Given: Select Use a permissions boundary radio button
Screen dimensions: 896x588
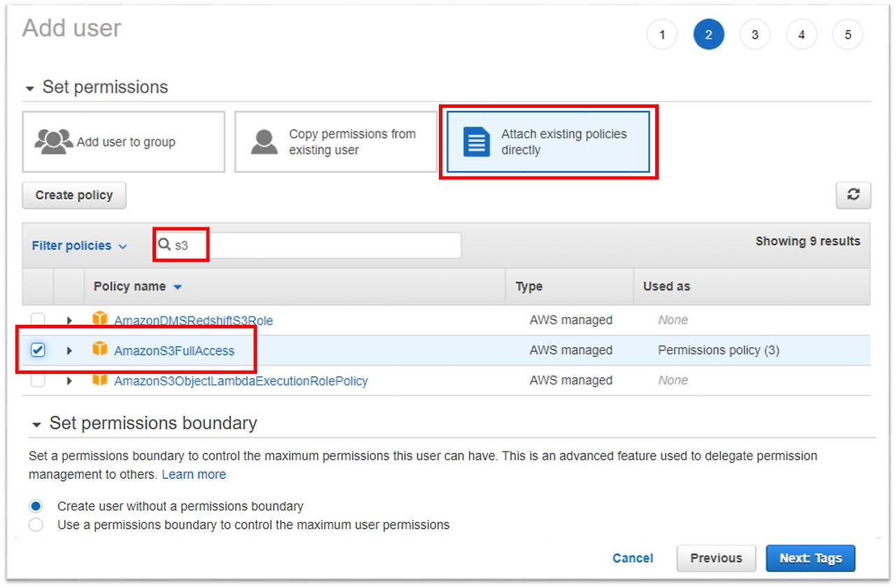Looking at the screenshot, I should (x=36, y=524).
